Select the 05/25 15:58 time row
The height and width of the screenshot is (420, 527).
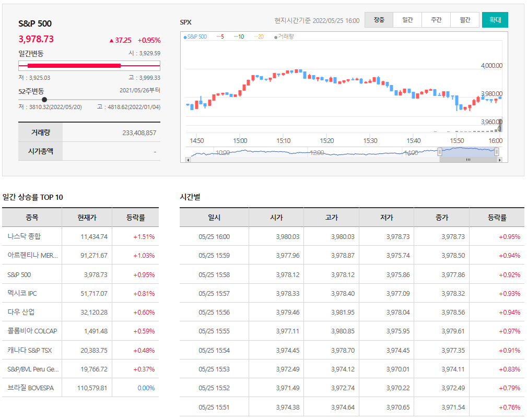[352, 274]
